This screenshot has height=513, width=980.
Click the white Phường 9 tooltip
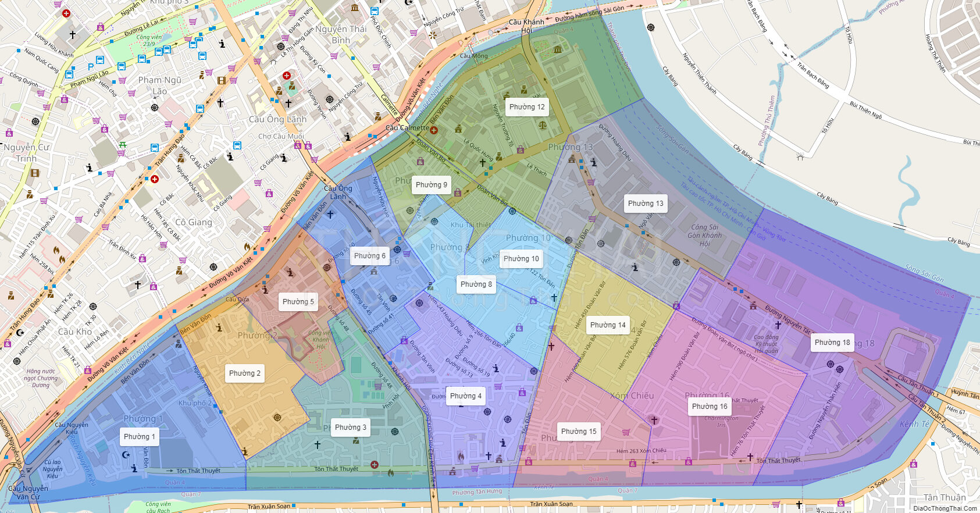(432, 185)
